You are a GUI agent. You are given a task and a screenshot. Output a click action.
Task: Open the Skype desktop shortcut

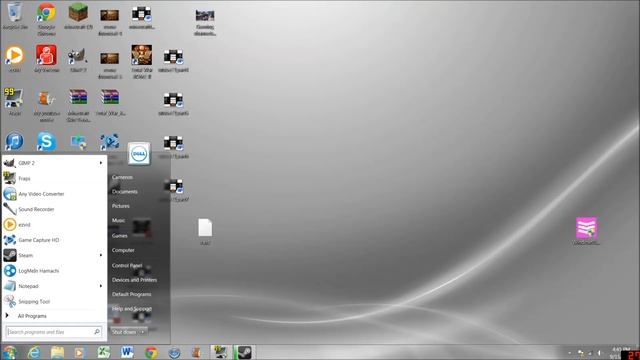tap(46, 141)
